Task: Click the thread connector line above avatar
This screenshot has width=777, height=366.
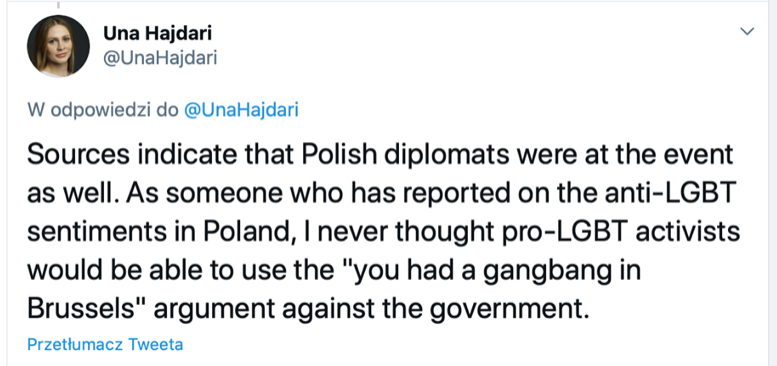Action: pos(58,4)
